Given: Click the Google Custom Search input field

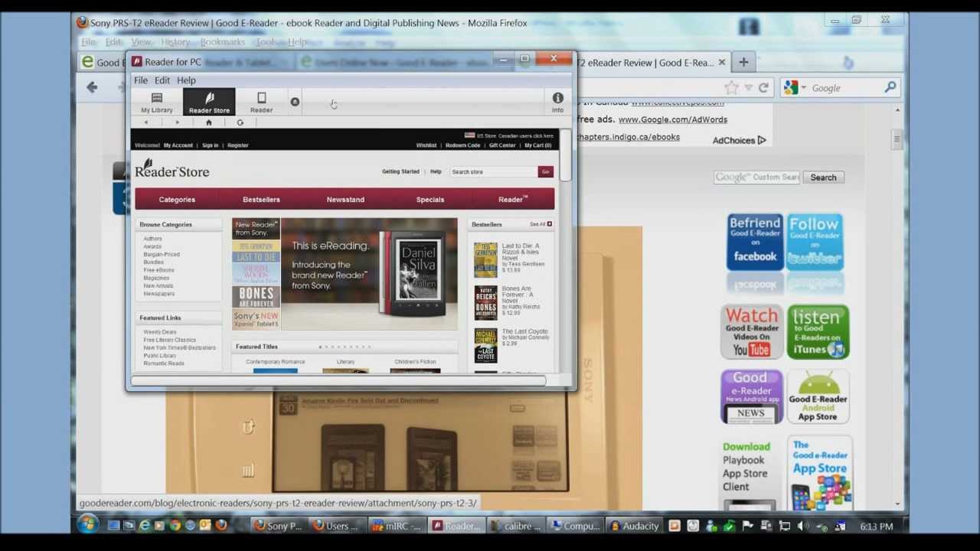Looking at the screenshot, I should coord(756,178).
